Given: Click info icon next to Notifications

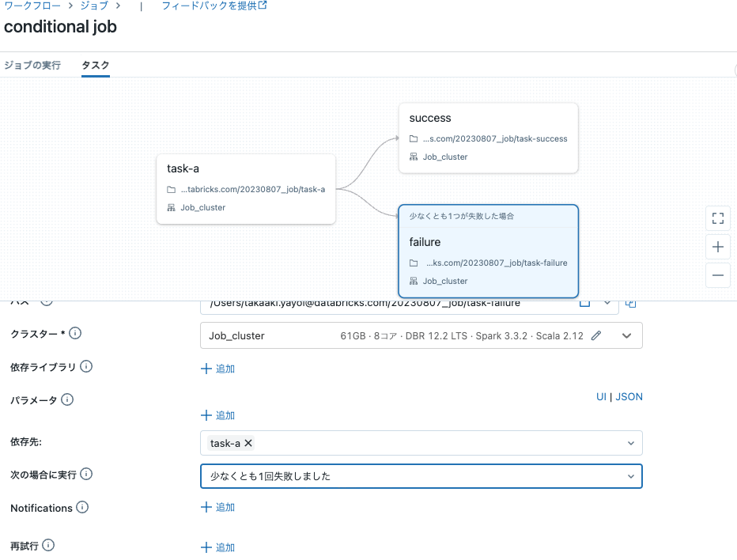Looking at the screenshot, I should pos(82,507).
